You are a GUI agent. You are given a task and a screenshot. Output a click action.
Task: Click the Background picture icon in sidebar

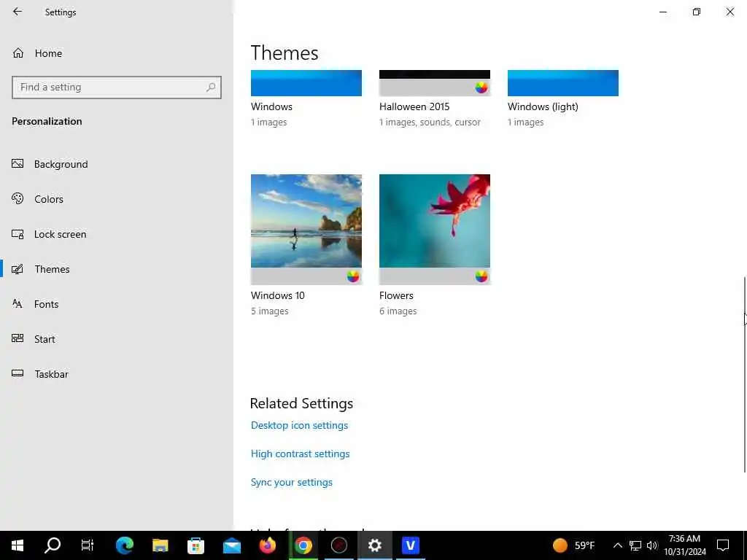point(18,164)
